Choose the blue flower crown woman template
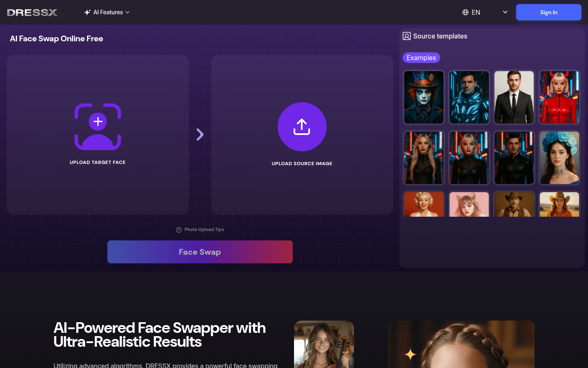This screenshot has width=588, height=368. pos(559,158)
